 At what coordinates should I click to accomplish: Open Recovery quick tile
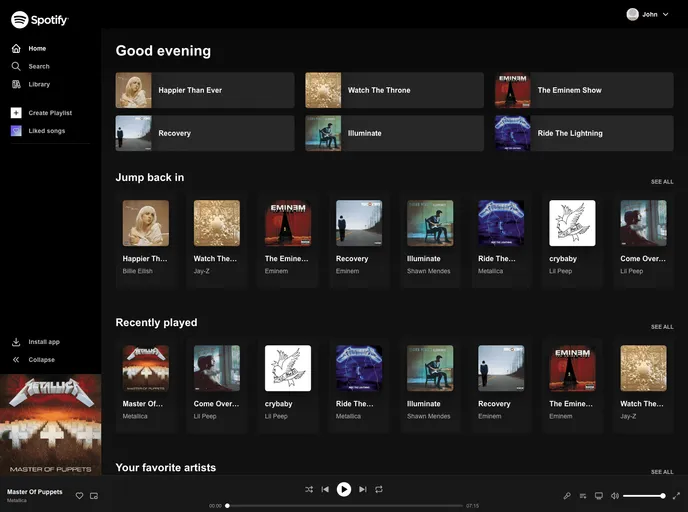(205, 133)
